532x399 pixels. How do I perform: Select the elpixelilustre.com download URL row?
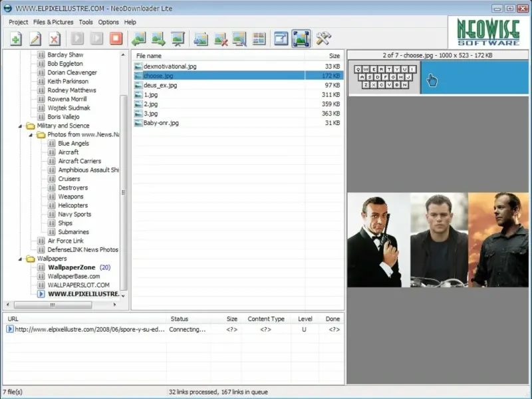[x=174, y=329]
